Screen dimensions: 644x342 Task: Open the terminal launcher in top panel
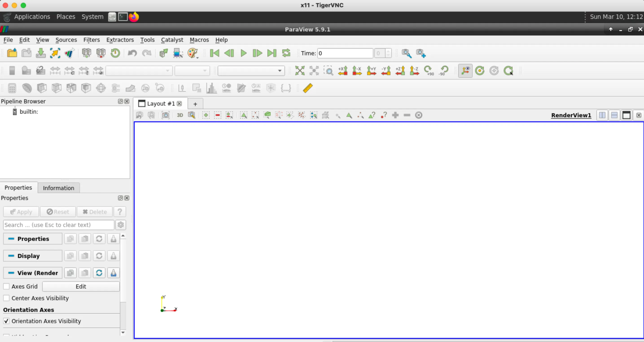pyautogui.click(x=123, y=17)
